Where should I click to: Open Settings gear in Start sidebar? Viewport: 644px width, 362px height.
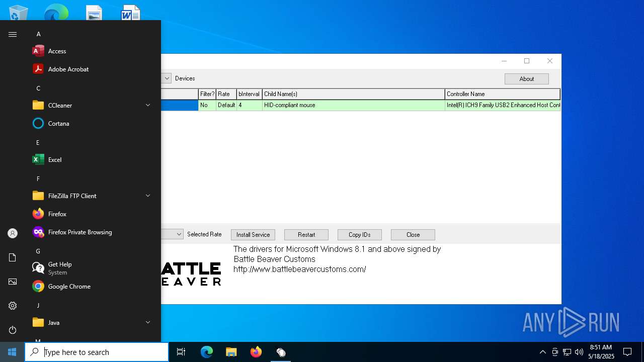[13, 306]
